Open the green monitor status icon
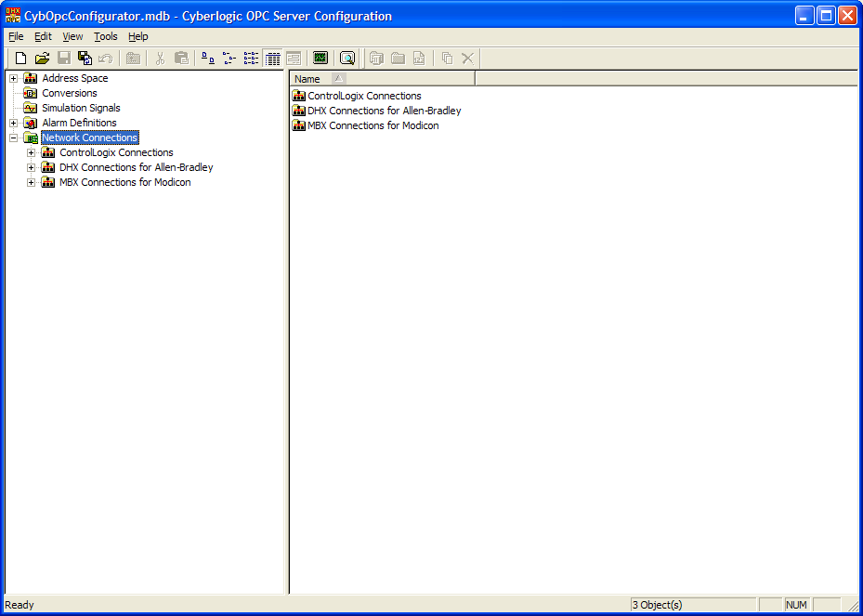The image size is (863, 616). pyautogui.click(x=320, y=58)
